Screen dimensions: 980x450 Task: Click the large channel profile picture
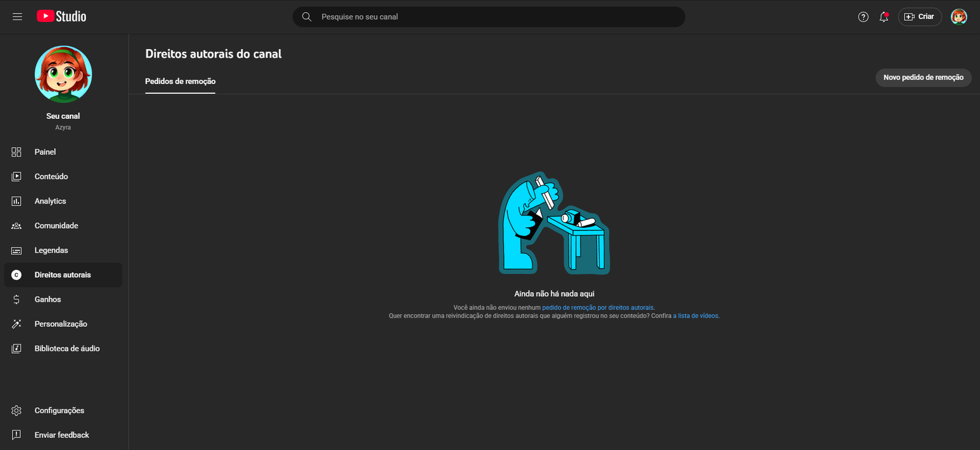63,74
